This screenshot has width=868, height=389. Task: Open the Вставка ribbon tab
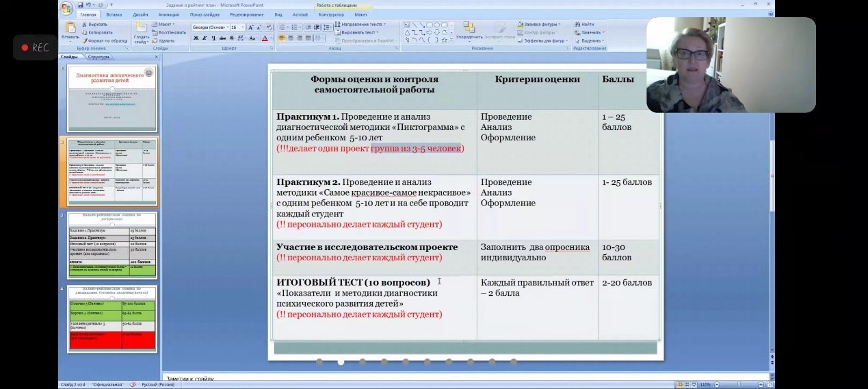[114, 14]
